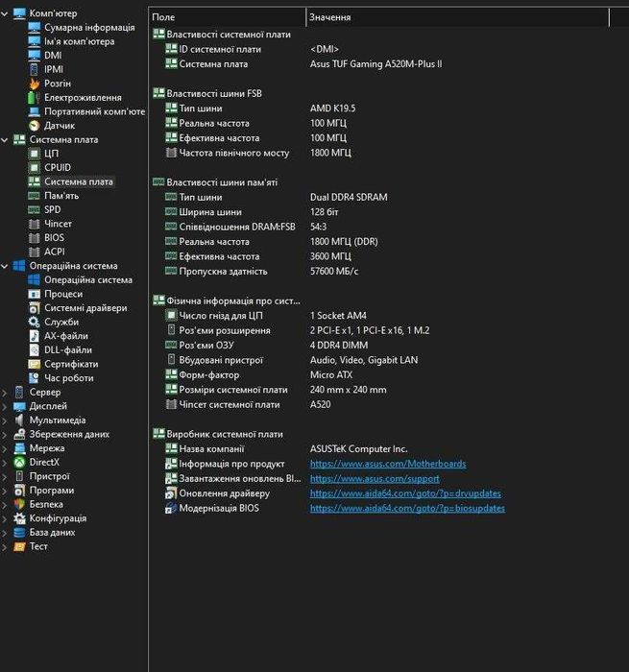
Task: Expand the Сервер tree node
Action: 5,392
